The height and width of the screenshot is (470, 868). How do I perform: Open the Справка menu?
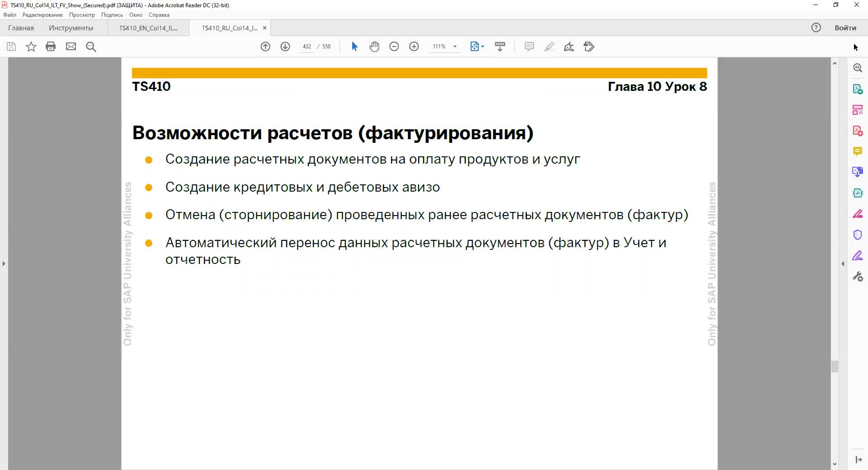click(159, 15)
